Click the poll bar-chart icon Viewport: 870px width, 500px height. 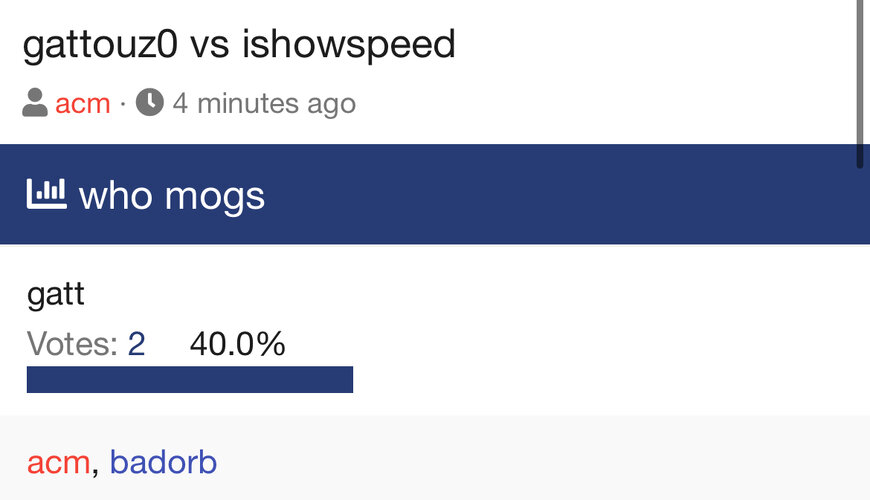[46, 194]
